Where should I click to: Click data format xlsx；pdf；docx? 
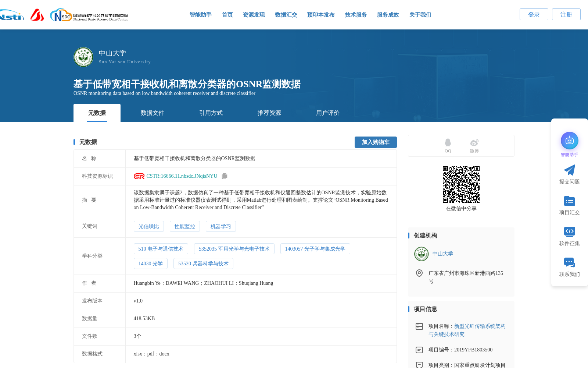[x=151, y=354]
